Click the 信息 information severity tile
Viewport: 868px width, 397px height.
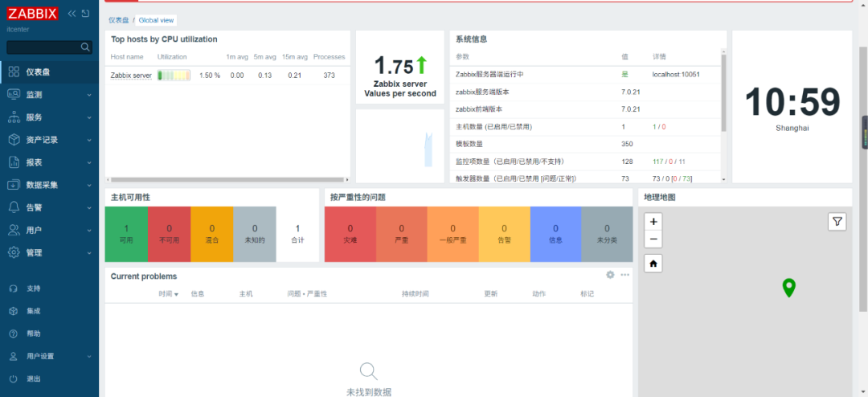click(x=555, y=234)
